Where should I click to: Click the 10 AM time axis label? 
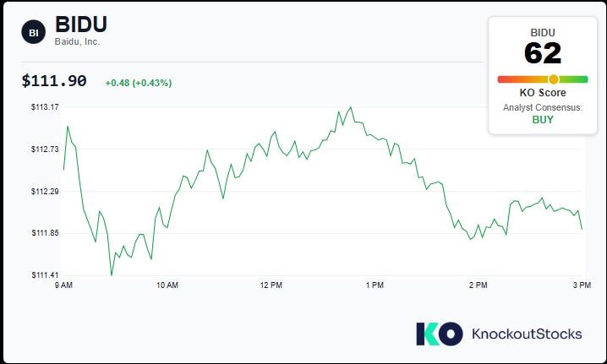tap(167, 285)
